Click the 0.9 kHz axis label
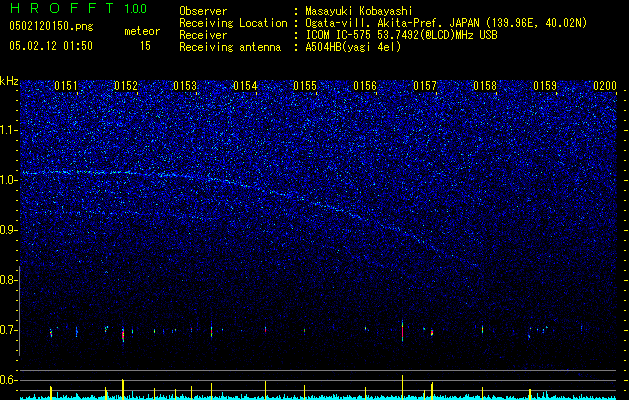 tap(8, 230)
